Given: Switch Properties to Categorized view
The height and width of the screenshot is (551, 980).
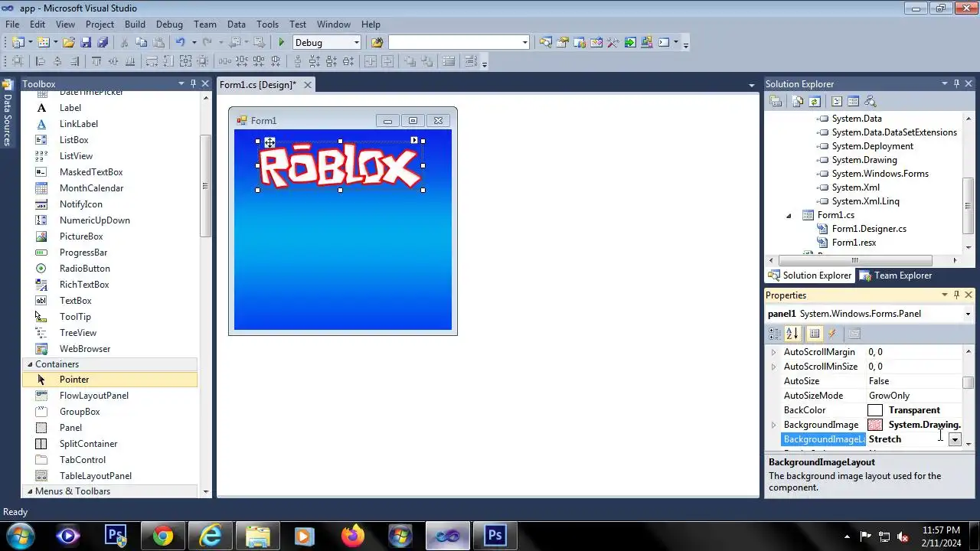Looking at the screenshot, I should point(775,334).
